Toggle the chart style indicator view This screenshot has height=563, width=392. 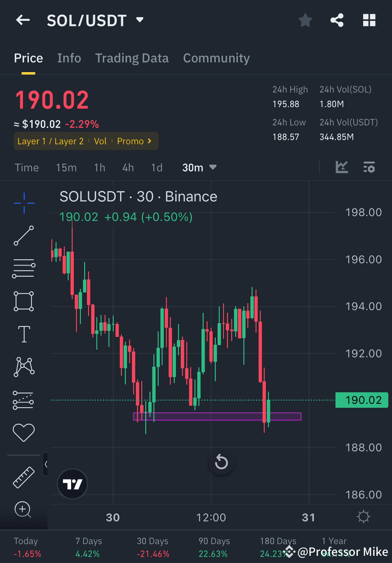pos(341,167)
